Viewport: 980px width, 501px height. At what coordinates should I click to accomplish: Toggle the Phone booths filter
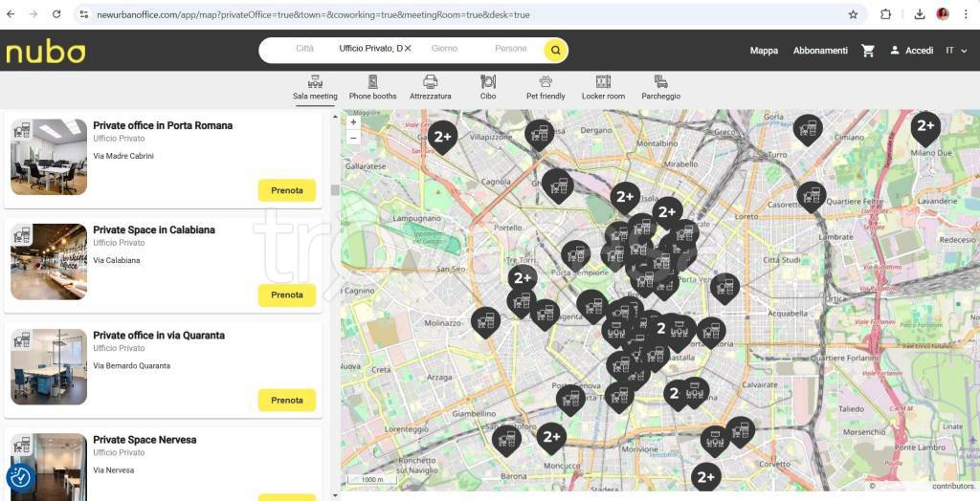[372, 88]
